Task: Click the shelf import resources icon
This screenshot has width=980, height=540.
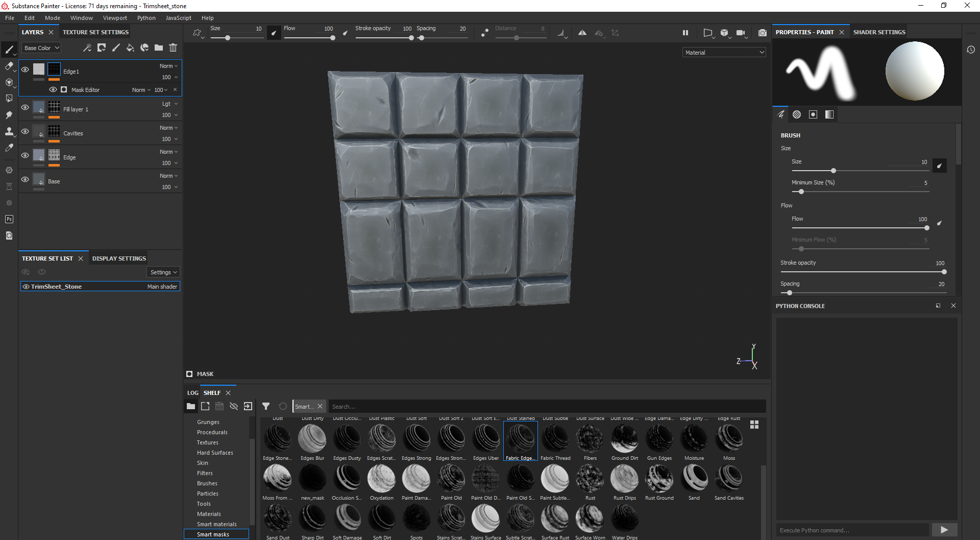Action: tap(248, 406)
